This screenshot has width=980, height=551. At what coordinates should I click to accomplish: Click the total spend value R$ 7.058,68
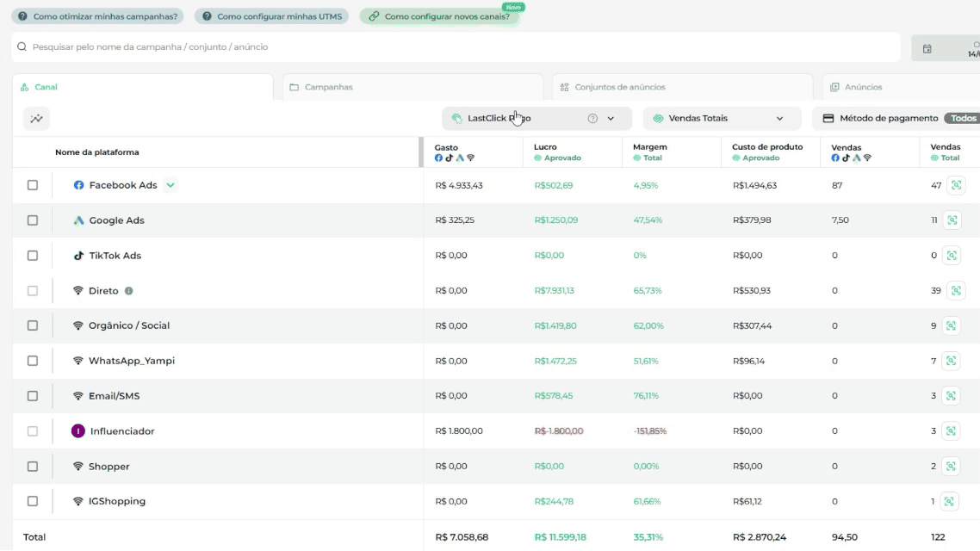[x=462, y=536]
